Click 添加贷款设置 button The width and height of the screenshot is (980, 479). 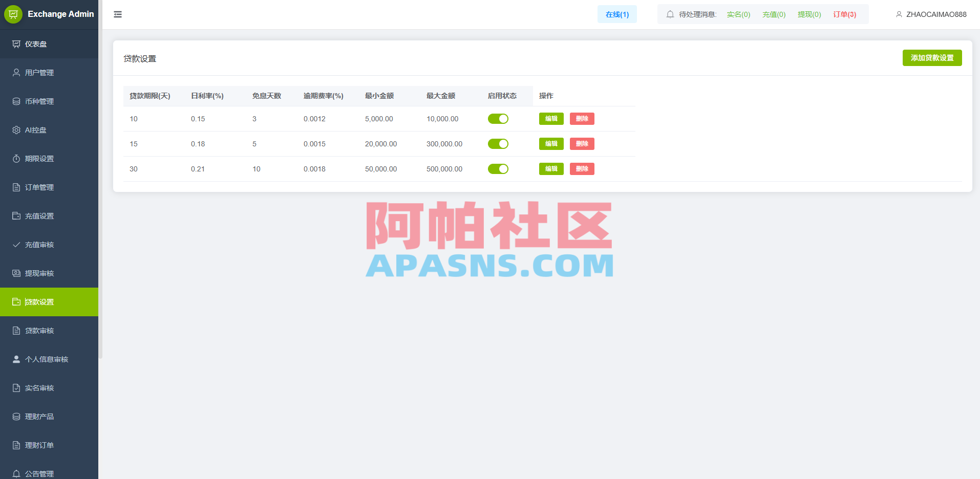[x=932, y=58]
